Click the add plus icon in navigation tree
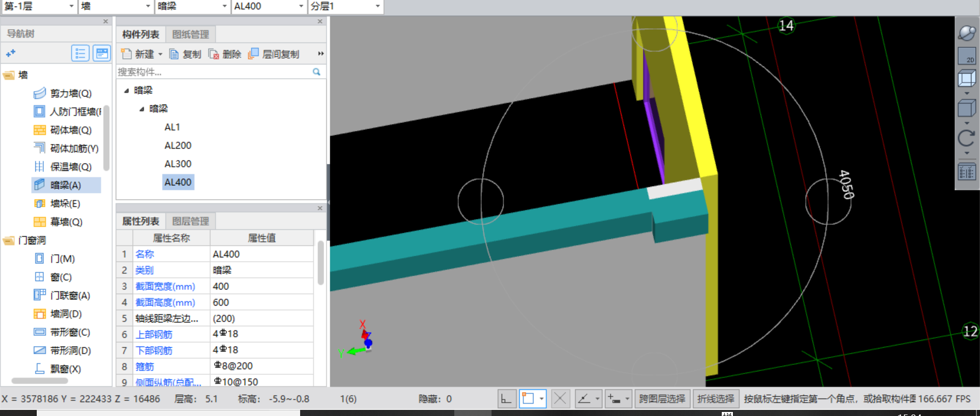This screenshot has width=980, height=416. (x=10, y=53)
